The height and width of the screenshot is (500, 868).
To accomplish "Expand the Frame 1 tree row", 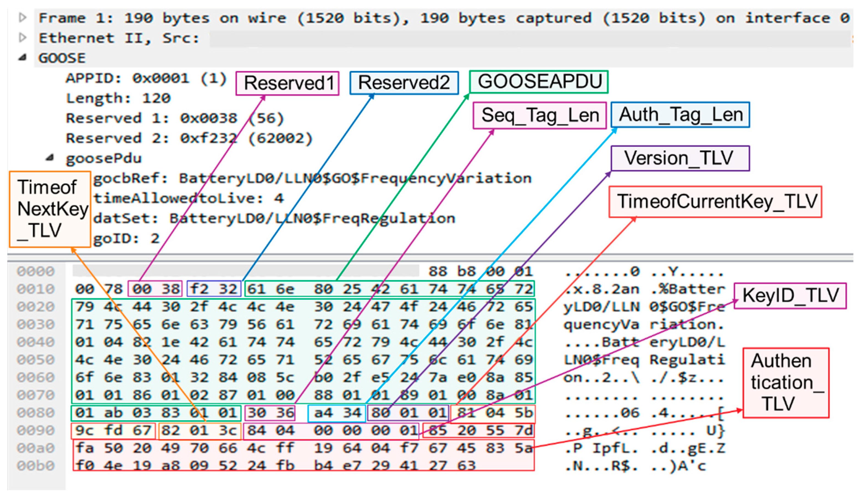I will pyautogui.click(x=23, y=17).
